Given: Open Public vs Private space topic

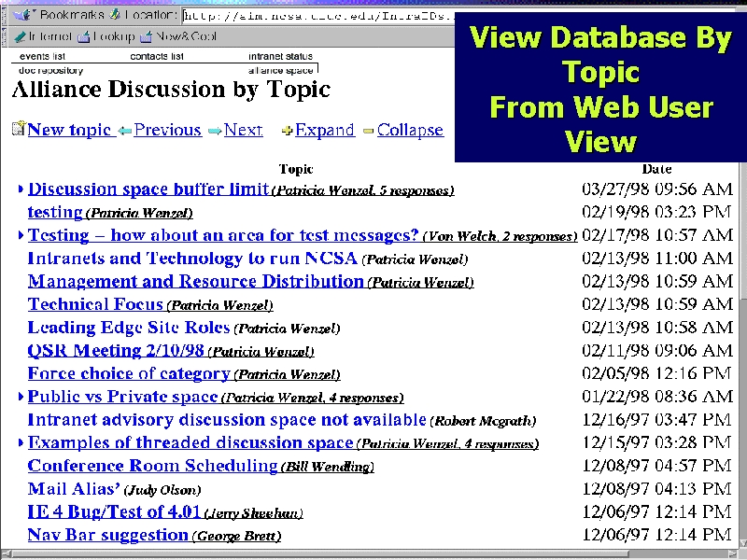Looking at the screenshot, I should [123, 396].
